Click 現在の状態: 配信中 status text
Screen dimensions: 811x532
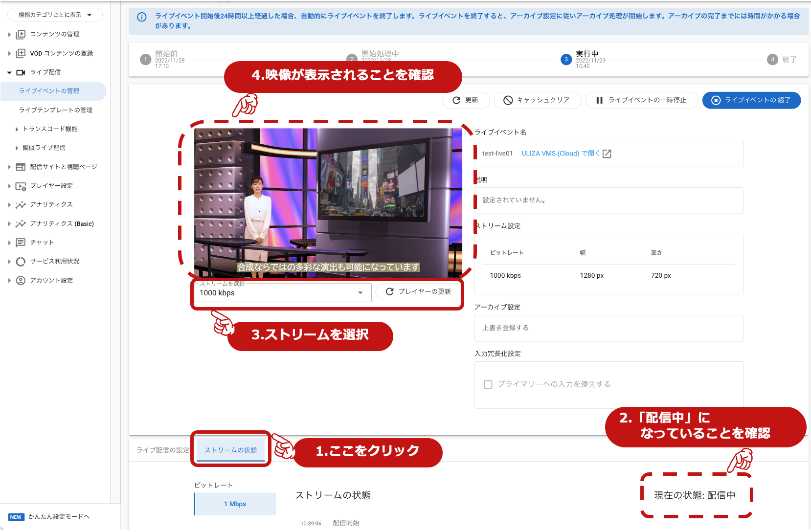click(x=695, y=495)
